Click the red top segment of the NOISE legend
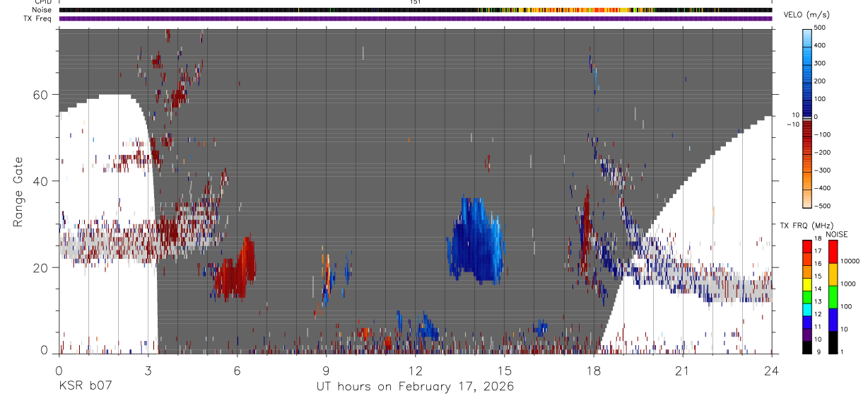Screen dimensions: 868x401 tap(833, 252)
